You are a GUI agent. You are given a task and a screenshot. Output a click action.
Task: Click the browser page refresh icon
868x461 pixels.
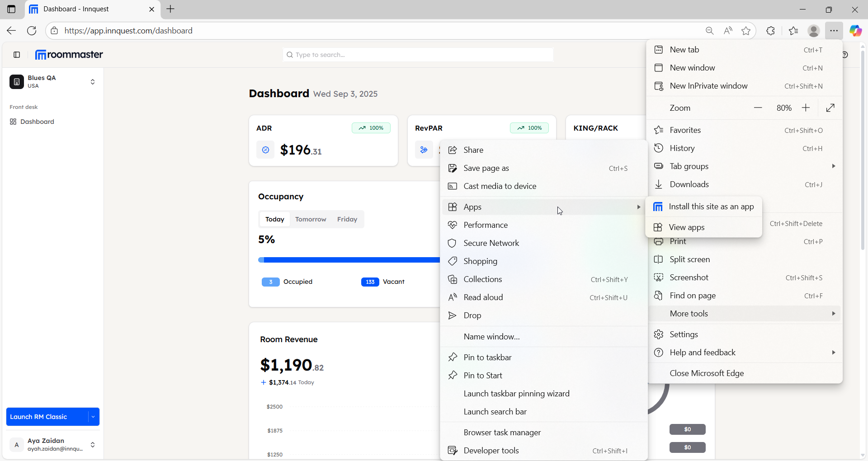32,31
